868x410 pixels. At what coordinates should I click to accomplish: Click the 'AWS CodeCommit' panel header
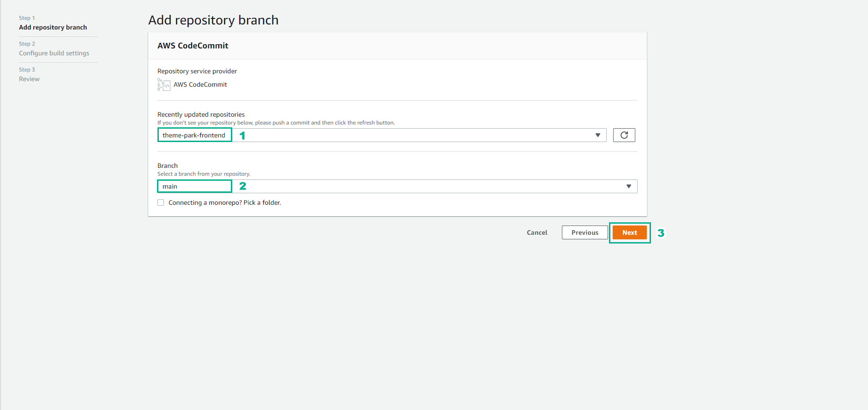[193, 46]
